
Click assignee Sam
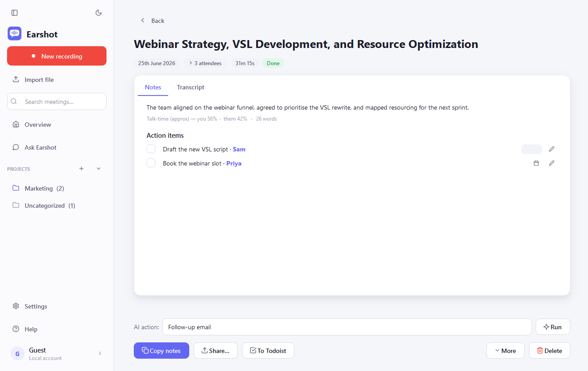(239, 149)
